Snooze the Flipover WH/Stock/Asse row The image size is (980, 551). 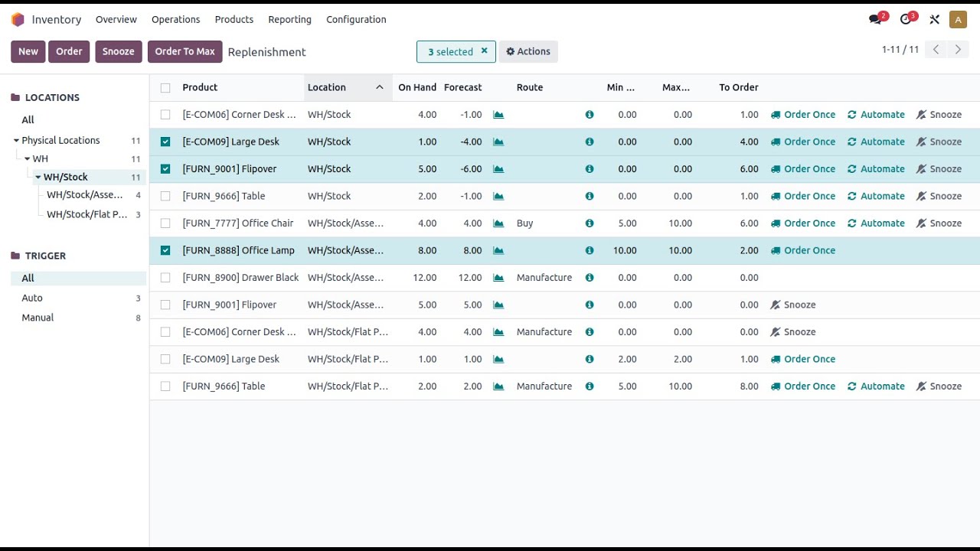pyautogui.click(x=792, y=305)
